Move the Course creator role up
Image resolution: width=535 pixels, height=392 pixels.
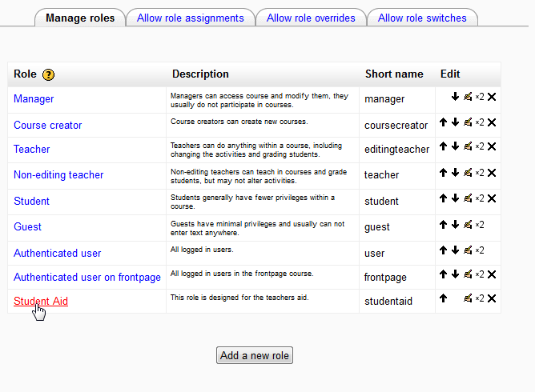(x=443, y=122)
